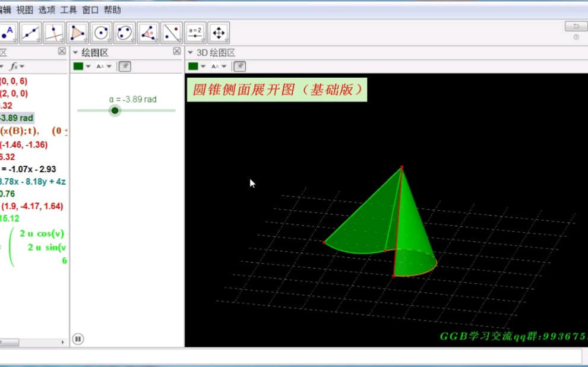Select the Polygon tool
Viewport: 588px width, 367px height.
[x=77, y=32]
